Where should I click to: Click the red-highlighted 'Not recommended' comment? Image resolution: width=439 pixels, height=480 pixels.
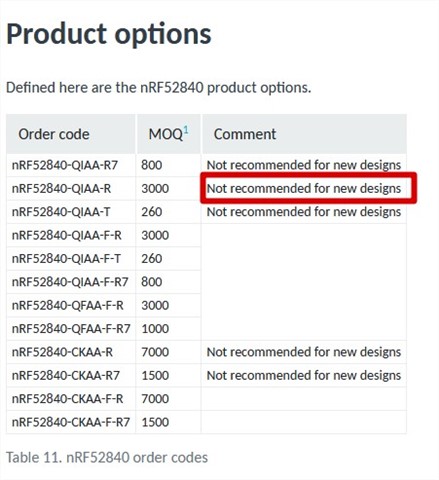[x=304, y=188]
